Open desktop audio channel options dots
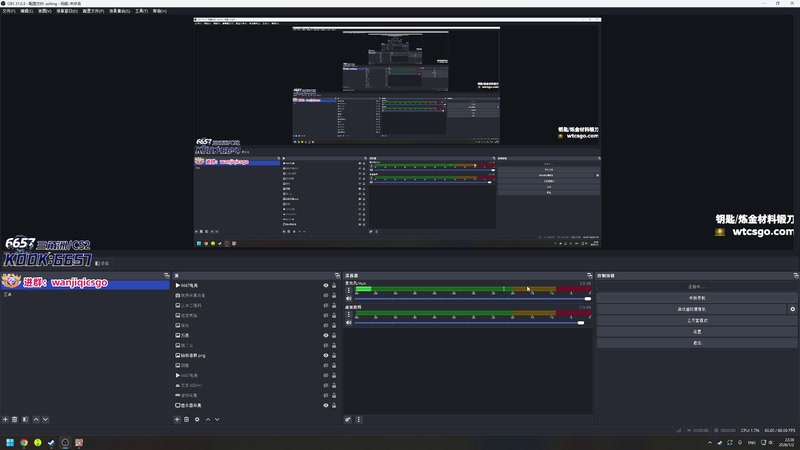The height and width of the screenshot is (450, 800). tap(349, 314)
